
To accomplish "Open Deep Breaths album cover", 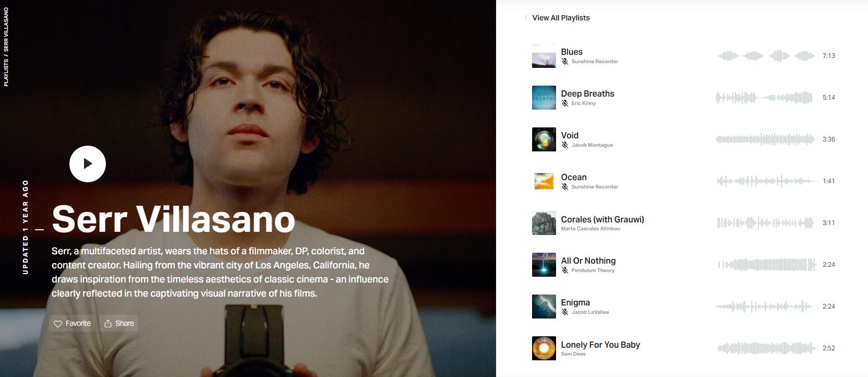I will [544, 98].
